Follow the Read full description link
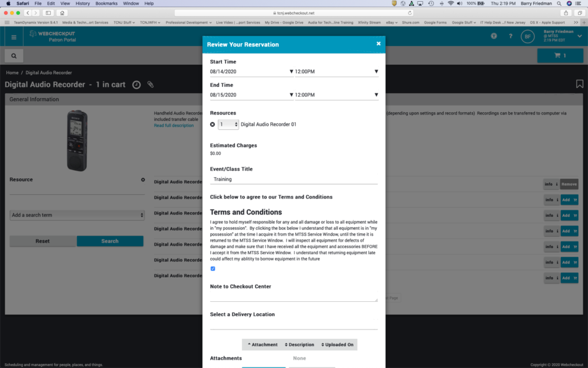Viewport: 588px width, 368px height. pos(173,125)
